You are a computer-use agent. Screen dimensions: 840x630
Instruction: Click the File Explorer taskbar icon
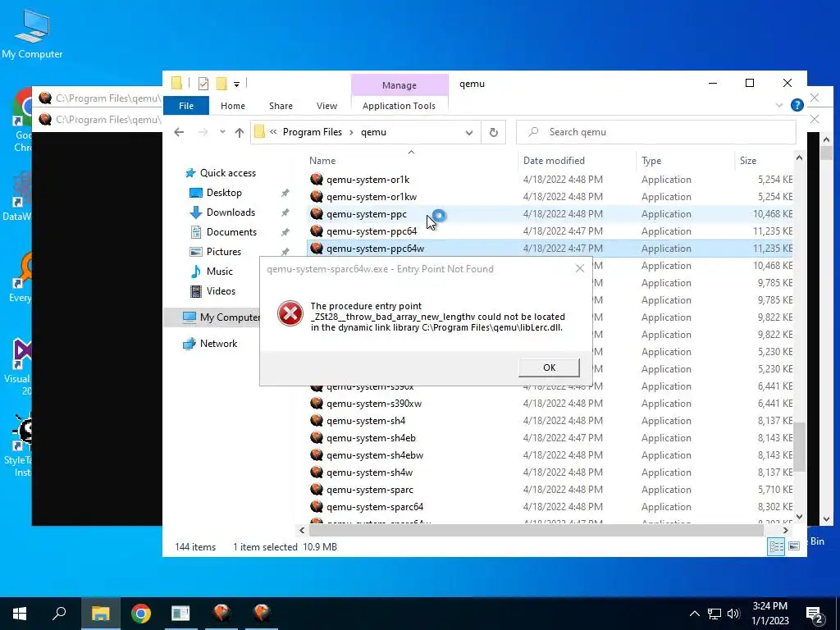pos(100,614)
